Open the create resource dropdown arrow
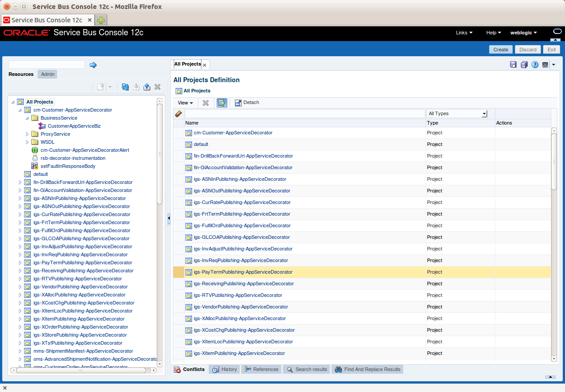Screen dimensions: 565x392 click(x=110, y=87)
